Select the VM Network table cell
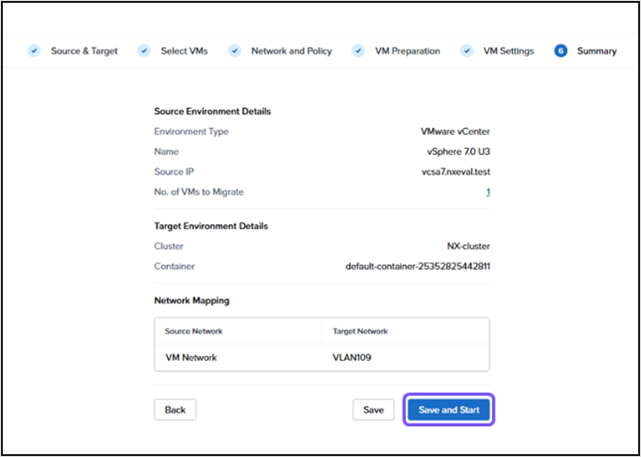Screen dimensions: 641x457 click(x=189, y=356)
